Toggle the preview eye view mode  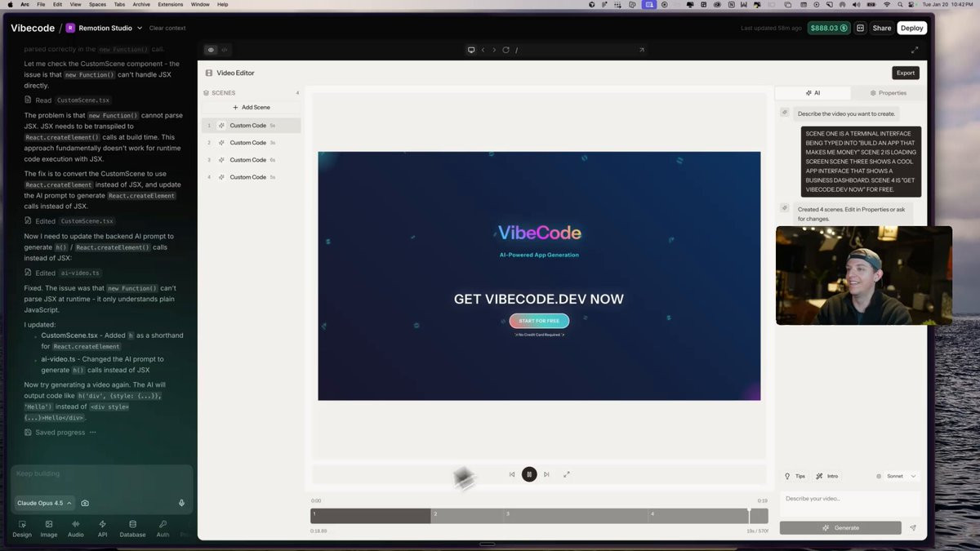211,50
